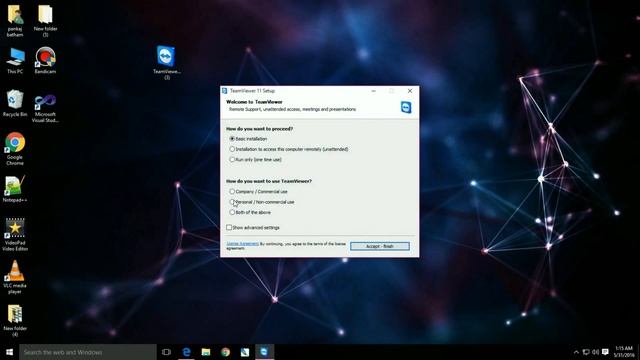640x360 pixels.
Task: Launch Bandicam from the desktop
Action: click(45, 60)
